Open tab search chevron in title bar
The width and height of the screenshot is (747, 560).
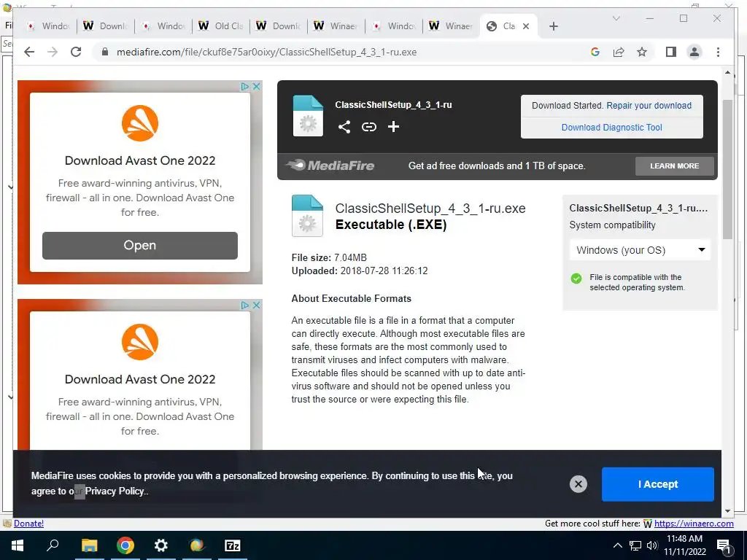click(x=616, y=18)
